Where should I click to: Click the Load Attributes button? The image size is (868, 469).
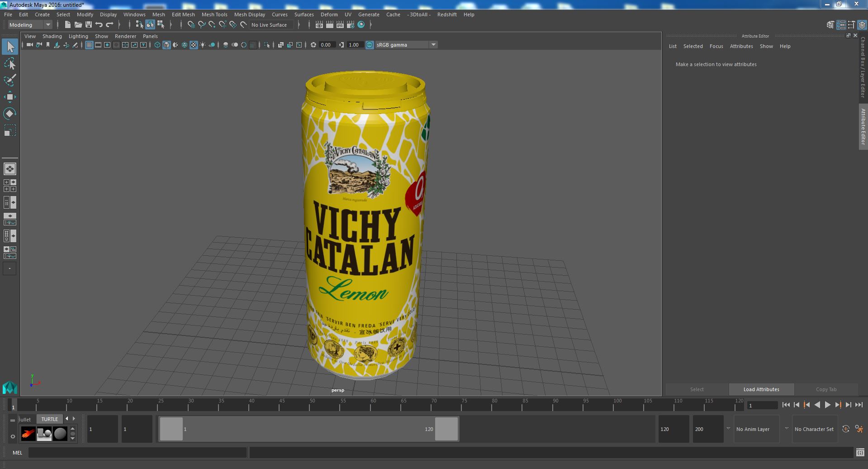tap(761, 389)
